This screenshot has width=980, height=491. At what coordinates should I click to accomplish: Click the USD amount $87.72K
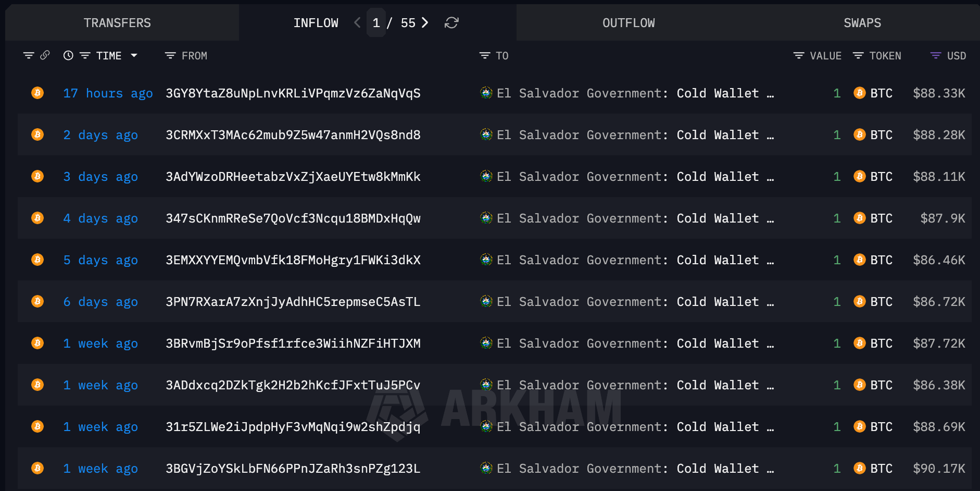coord(939,343)
